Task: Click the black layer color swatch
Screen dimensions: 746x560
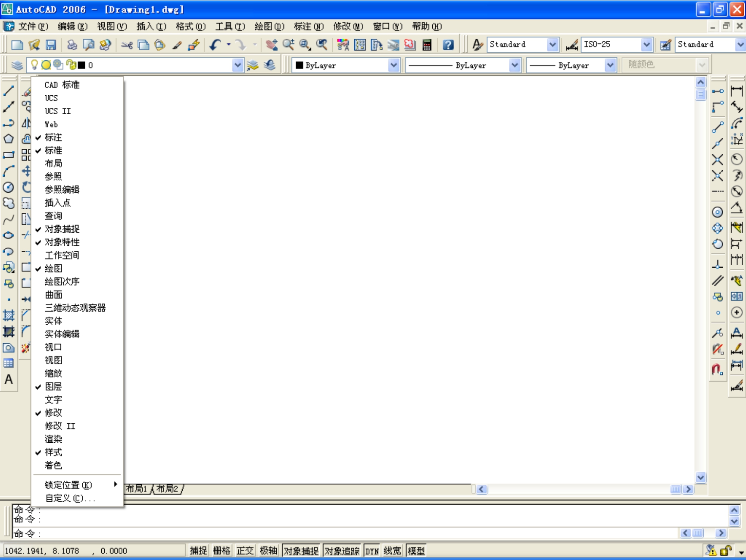Action: 81,65
